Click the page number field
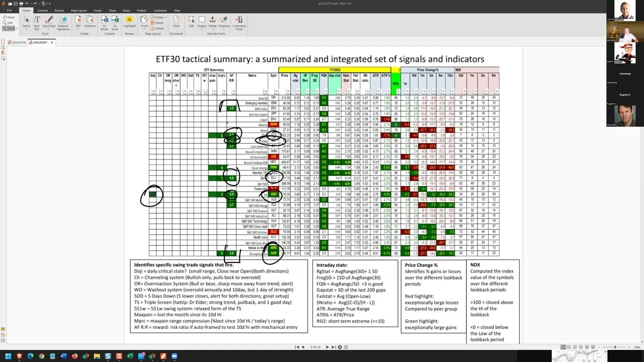Image resolution: width=644 pixels, height=362 pixels. click(x=315, y=347)
